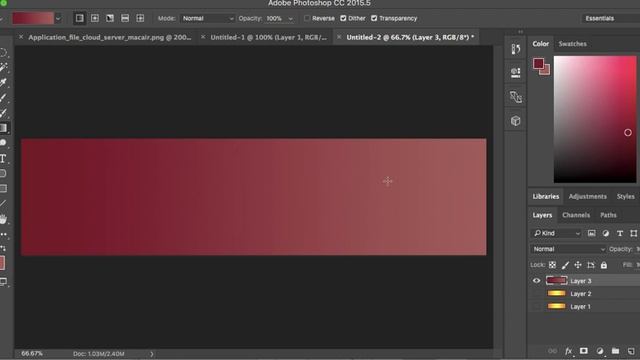The image size is (640, 360).
Task: Hide Layer 3 with eye icon
Action: pos(536,281)
